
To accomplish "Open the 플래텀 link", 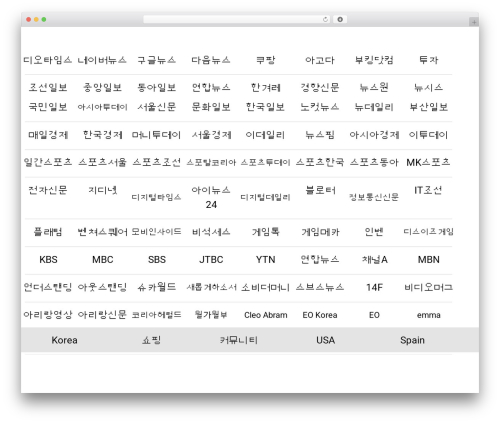I will (x=48, y=232).
